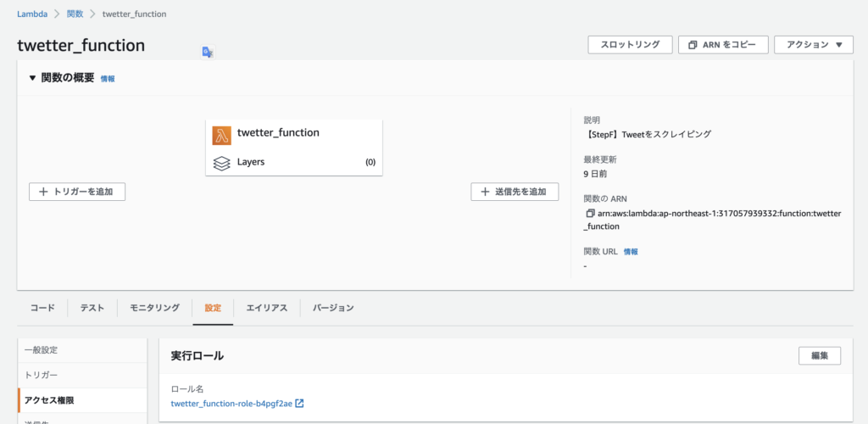Click the ARN をコピー button

point(723,45)
